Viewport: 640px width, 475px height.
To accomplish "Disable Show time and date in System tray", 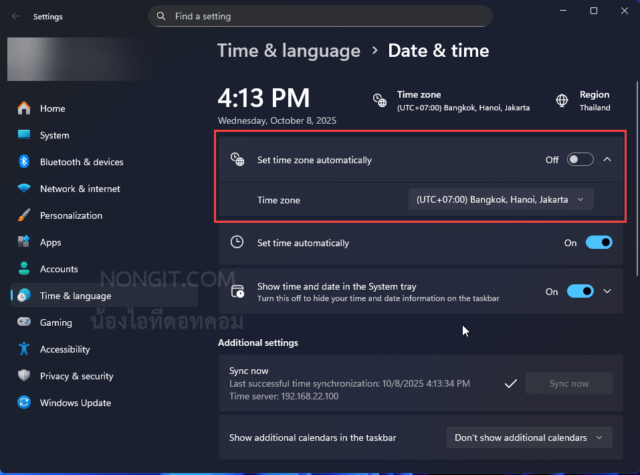I will click(580, 291).
